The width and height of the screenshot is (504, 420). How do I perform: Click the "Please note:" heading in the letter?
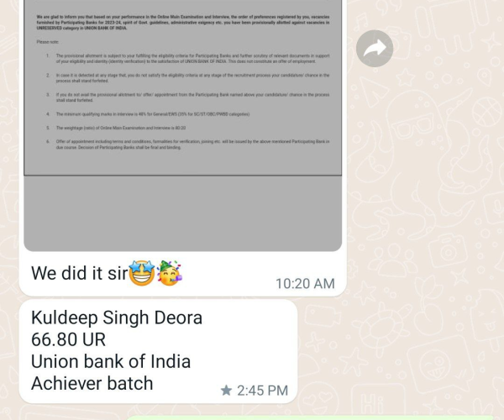coord(48,42)
